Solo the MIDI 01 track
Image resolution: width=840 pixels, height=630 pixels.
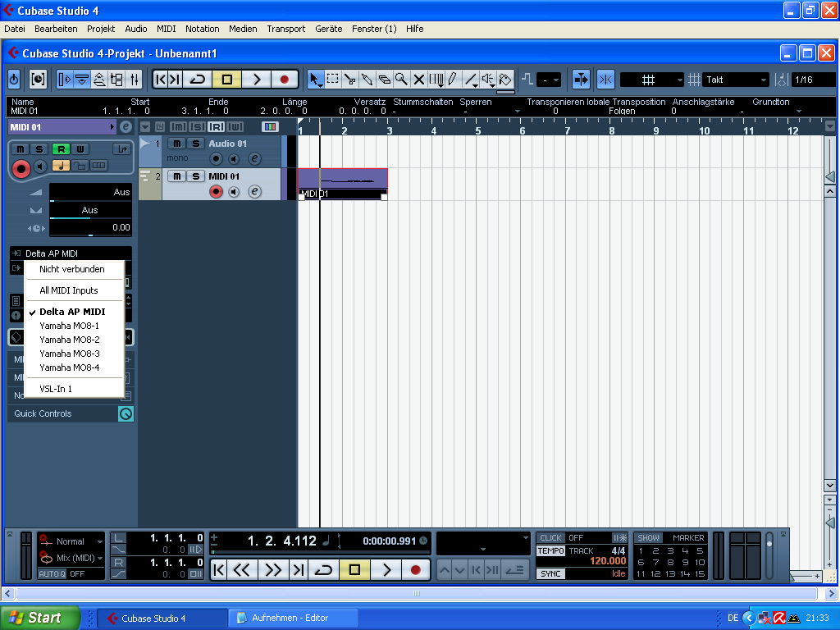[x=195, y=176]
